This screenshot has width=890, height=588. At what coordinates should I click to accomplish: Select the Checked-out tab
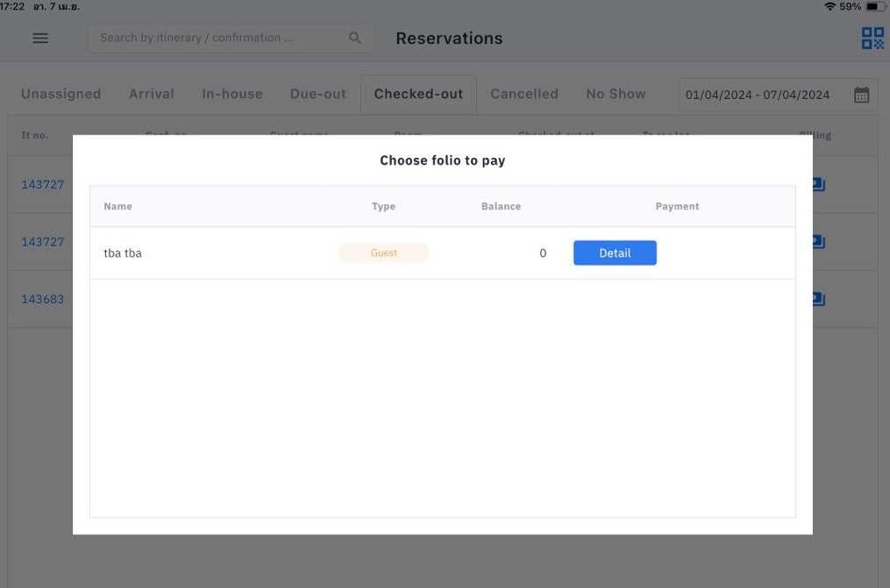click(418, 94)
